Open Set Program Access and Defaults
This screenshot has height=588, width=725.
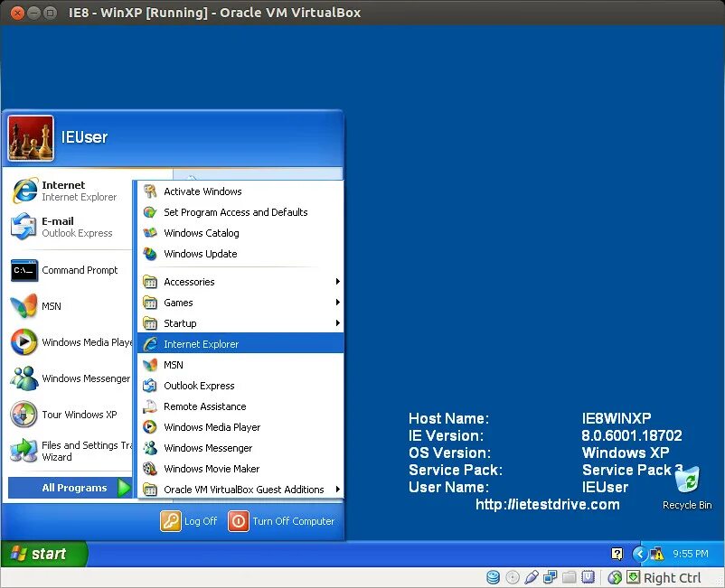coord(240,212)
